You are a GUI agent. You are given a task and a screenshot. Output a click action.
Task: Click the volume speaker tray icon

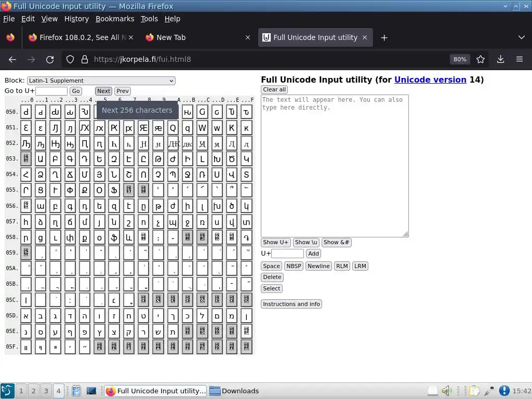[447, 391]
